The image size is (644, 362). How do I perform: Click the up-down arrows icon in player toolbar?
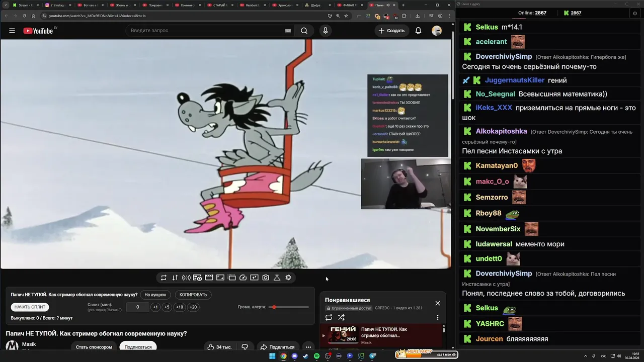point(175,278)
